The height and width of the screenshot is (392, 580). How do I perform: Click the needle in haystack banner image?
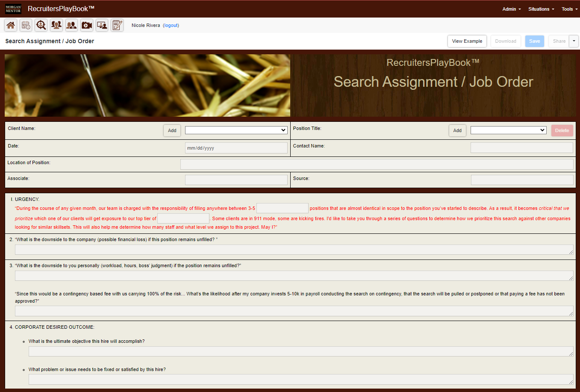point(147,85)
